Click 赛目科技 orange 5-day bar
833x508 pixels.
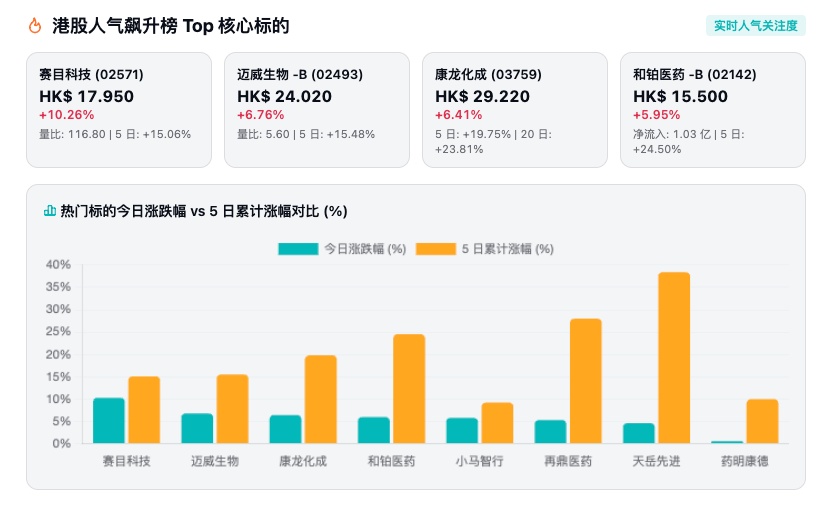(x=144, y=410)
